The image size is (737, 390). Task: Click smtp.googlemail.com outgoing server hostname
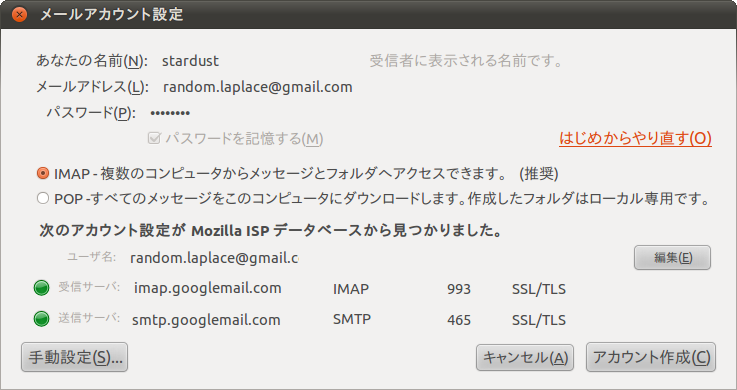click(206, 320)
